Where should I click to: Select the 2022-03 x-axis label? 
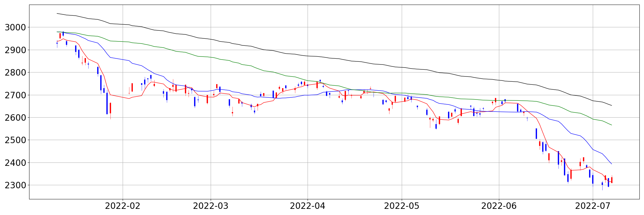[211, 206]
